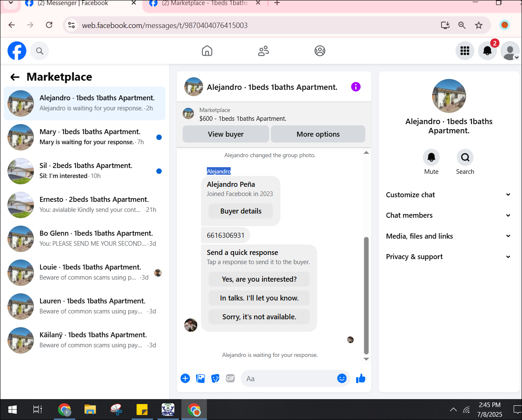Click the chat scrollbar down arrow
This screenshot has width=522, height=420.
click(x=366, y=359)
